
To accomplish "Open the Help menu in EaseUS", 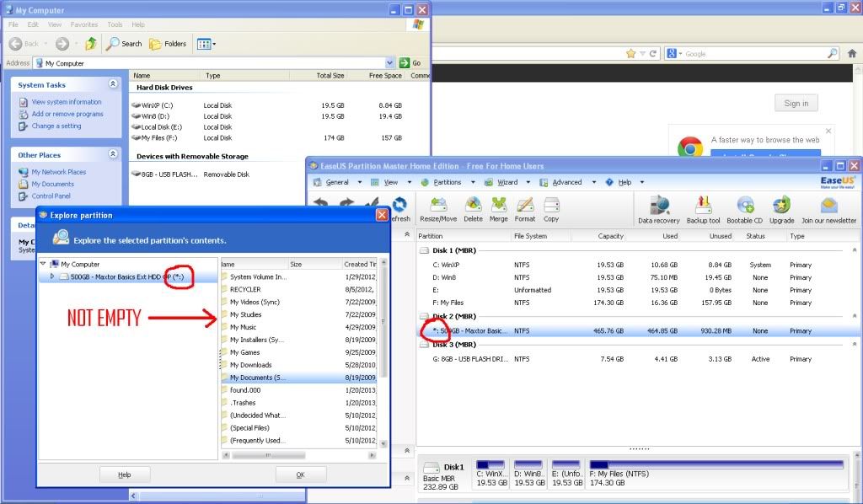I will 624,182.
